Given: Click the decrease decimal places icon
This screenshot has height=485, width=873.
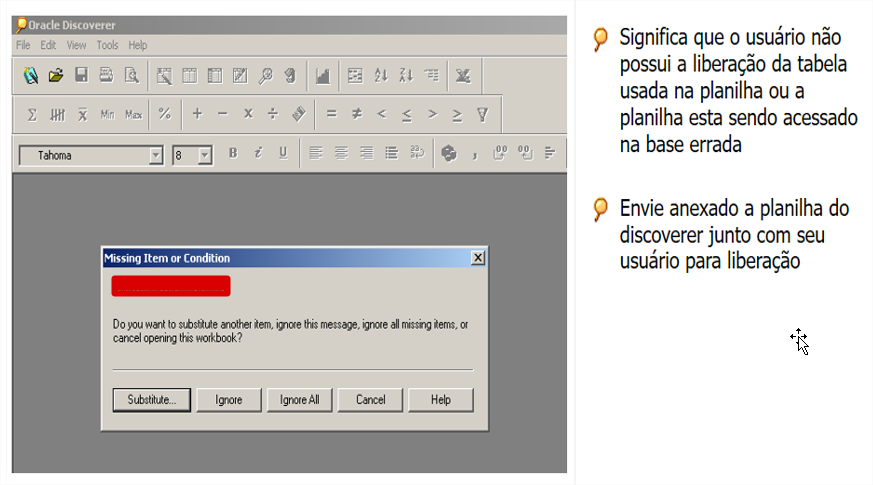Looking at the screenshot, I should [525, 153].
